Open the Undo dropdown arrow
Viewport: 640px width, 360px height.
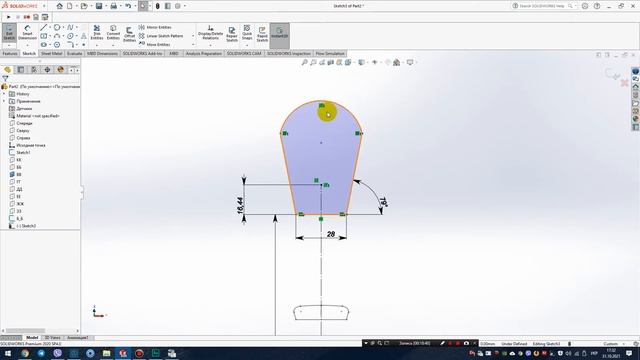tap(135, 6)
